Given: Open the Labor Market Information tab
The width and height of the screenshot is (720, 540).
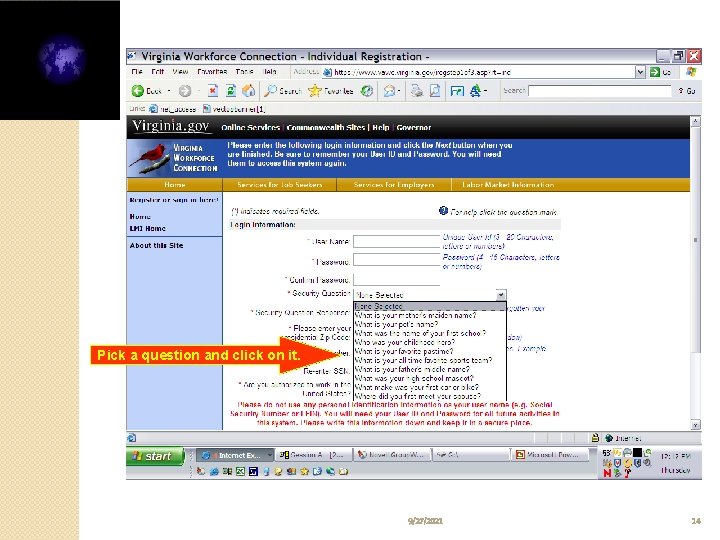Looking at the screenshot, I should (507, 185).
